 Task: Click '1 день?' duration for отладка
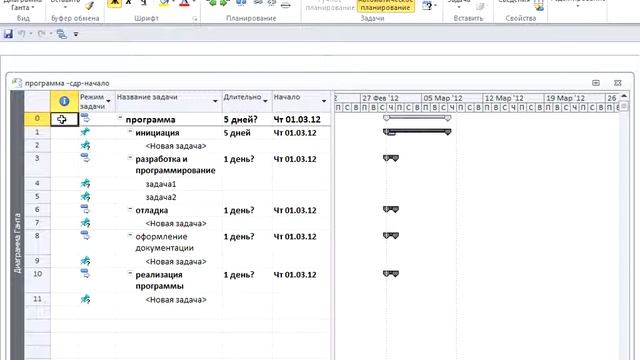point(239,211)
